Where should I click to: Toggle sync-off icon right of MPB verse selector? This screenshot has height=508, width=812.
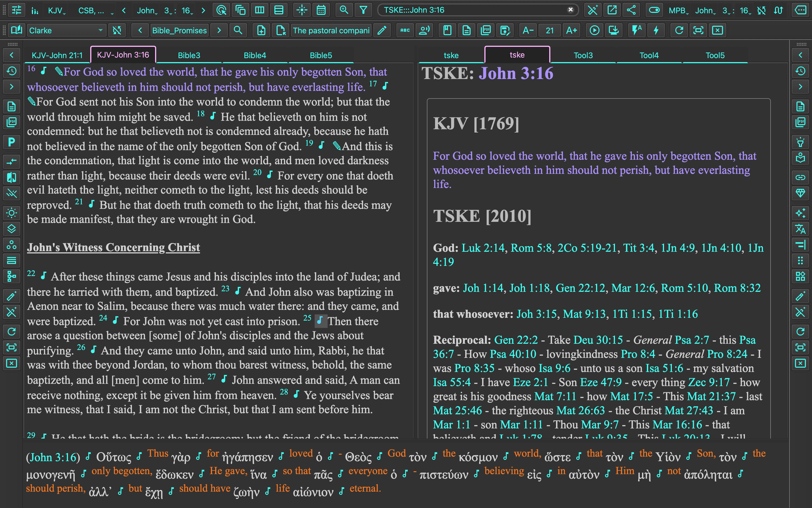(x=761, y=10)
